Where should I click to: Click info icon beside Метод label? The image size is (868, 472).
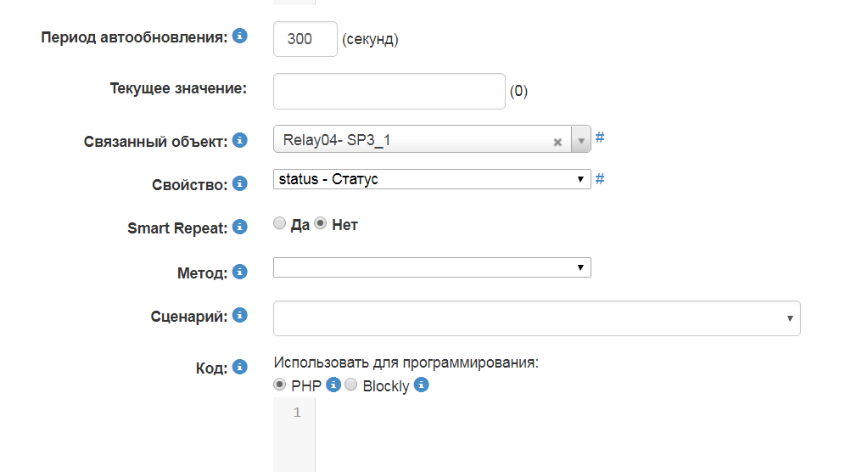click(x=240, y=272)
